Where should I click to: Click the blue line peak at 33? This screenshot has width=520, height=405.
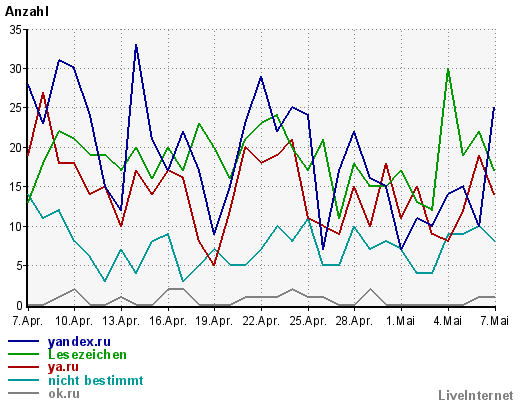pos(136,45)
